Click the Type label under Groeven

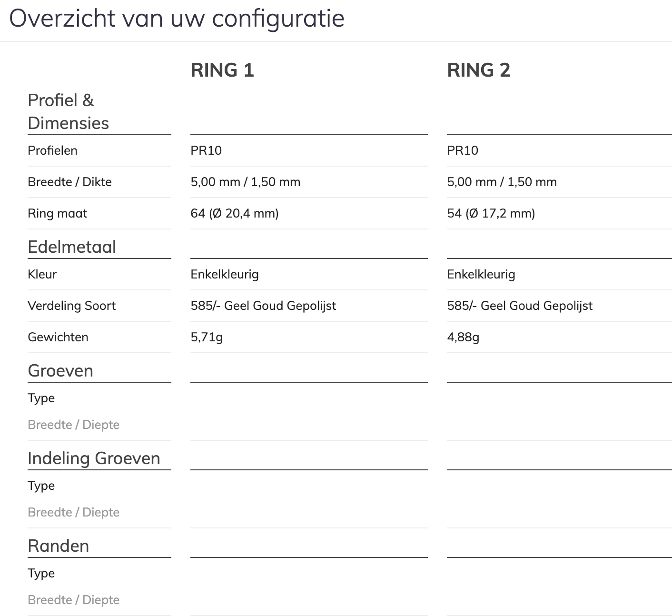pyautogui.click(x=41, y=398)
